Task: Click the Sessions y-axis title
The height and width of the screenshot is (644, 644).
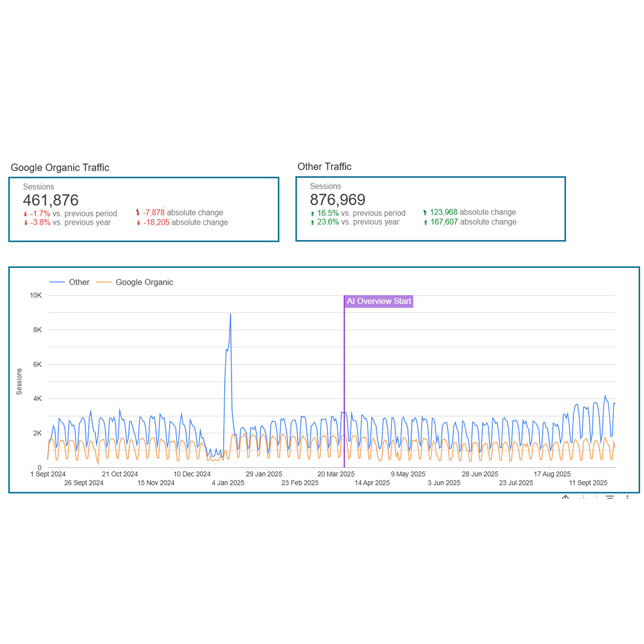Action: (x=19, y=382)
